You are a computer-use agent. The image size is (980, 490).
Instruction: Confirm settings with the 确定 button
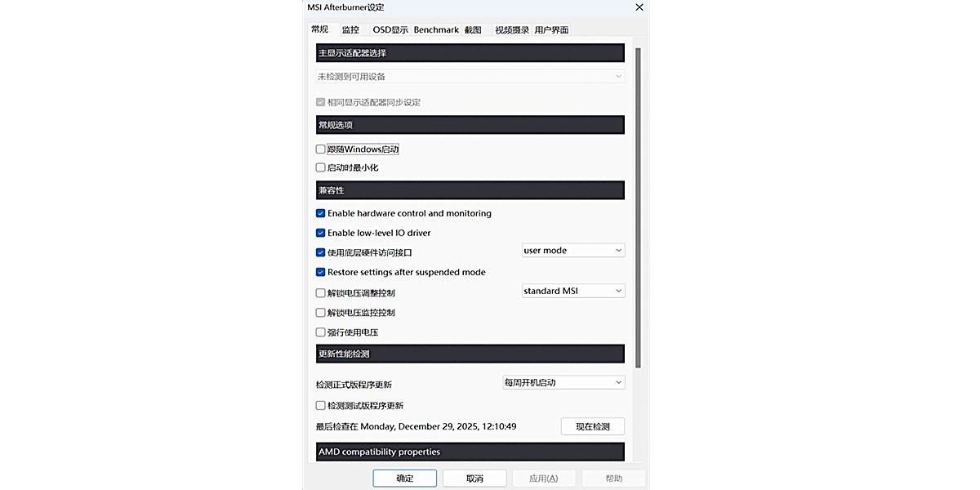(x=404, y=479)
